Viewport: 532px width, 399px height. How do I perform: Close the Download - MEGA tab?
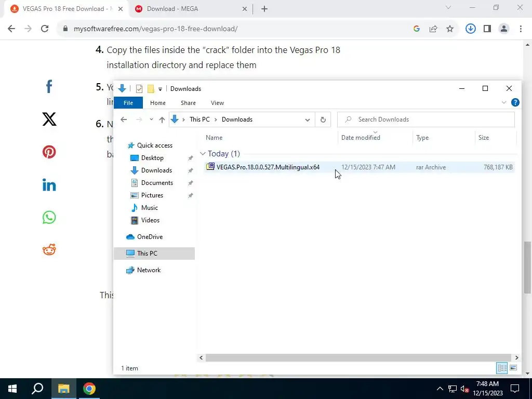click(245, 9)
